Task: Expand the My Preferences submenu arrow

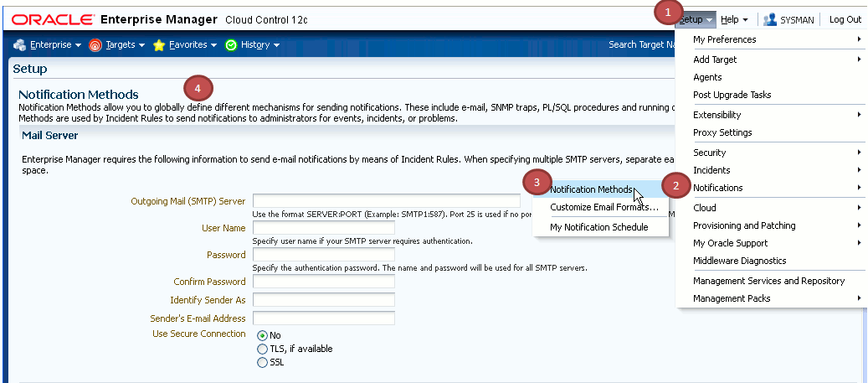Action: click(859, 39)
